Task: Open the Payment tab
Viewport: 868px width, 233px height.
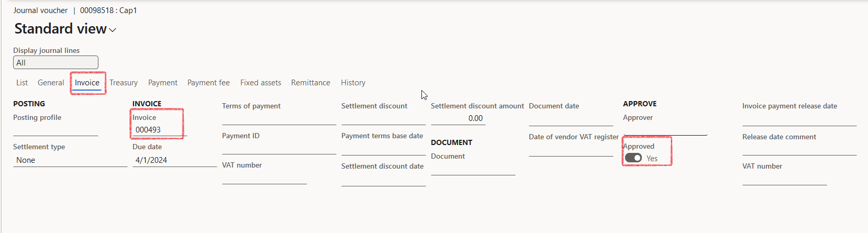Action: tap(163, 83)
